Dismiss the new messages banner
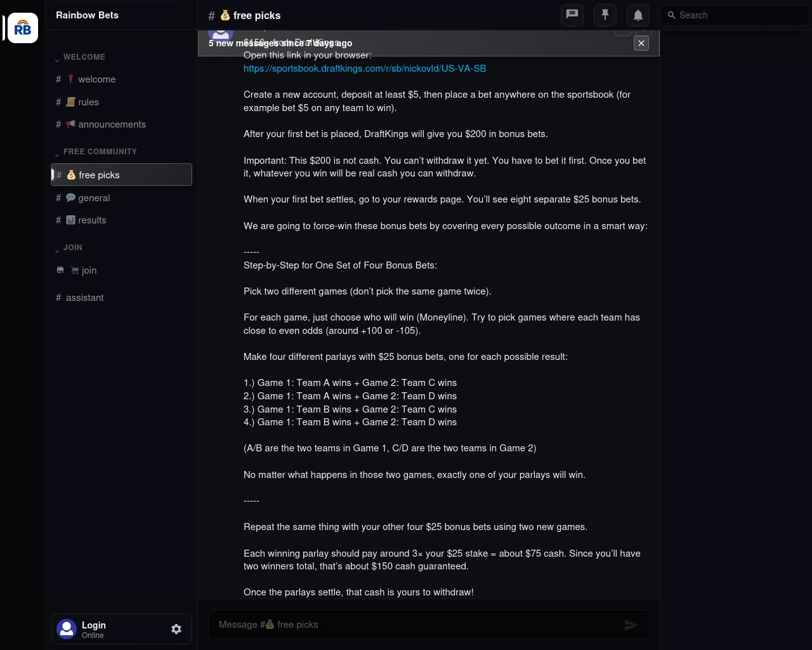812x650 pixels. coord(641,43)
